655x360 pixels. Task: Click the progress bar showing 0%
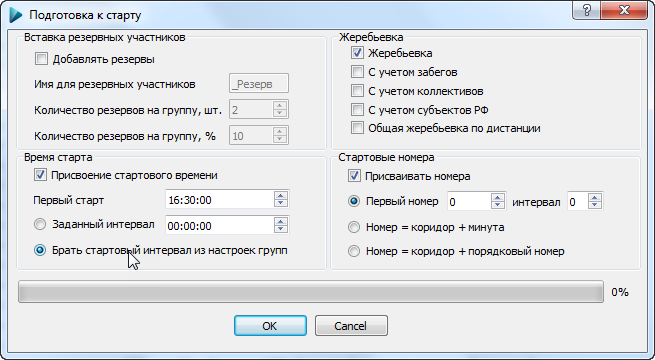[311, 292]
